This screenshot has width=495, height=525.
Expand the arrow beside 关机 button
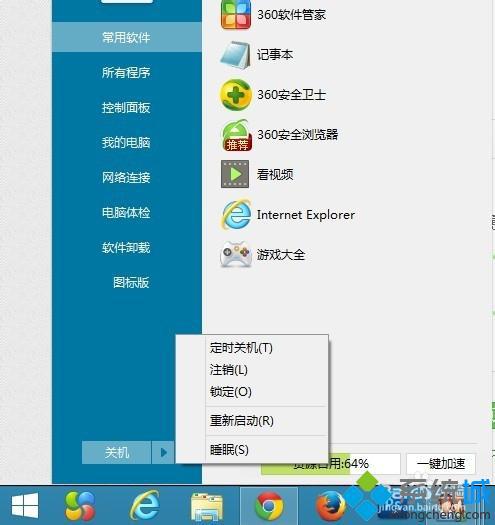[163, 453]
